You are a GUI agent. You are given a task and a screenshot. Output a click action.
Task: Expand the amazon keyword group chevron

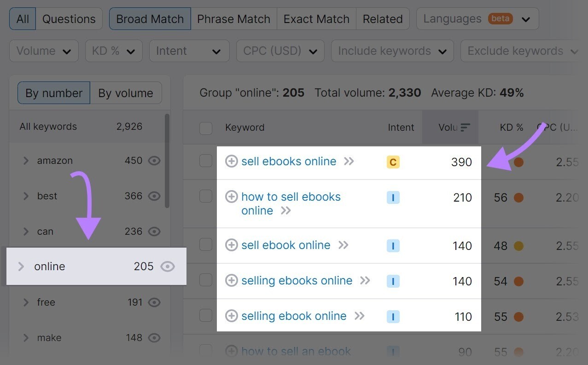[x=26, y=161]
